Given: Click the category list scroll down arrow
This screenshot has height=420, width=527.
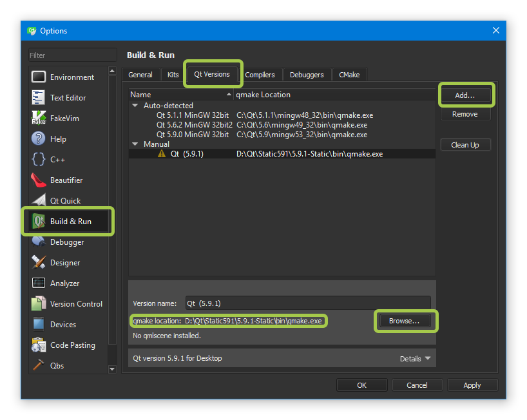Looking at the screenshot, I should coord(112,369).
